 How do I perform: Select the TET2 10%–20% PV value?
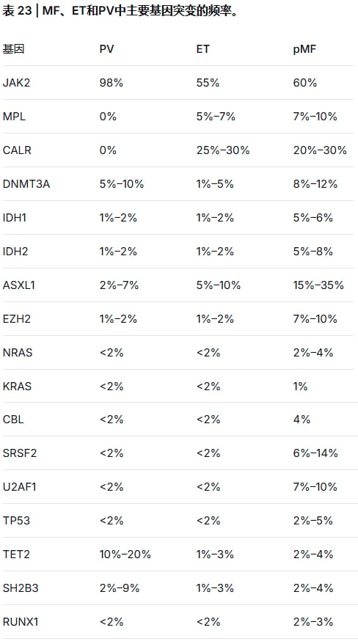pos(125,554)
